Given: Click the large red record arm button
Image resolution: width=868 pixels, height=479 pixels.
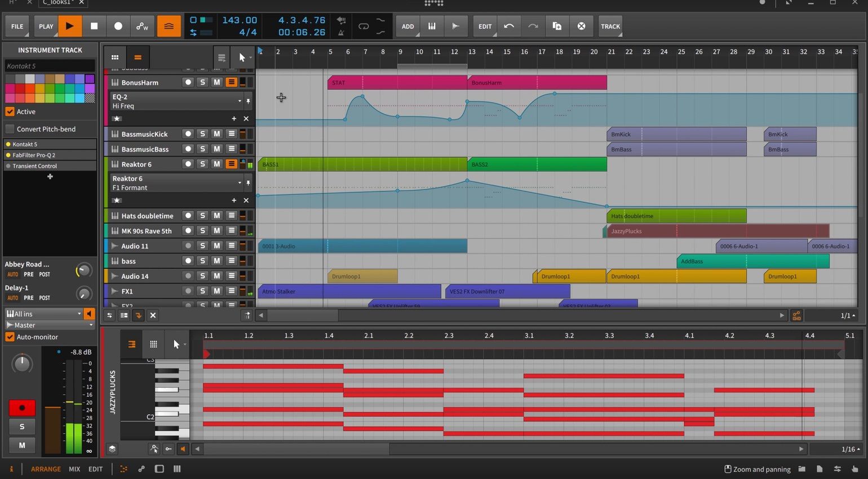Looking at the screenshot, I should pyautogui.click(x=22, y=407).
